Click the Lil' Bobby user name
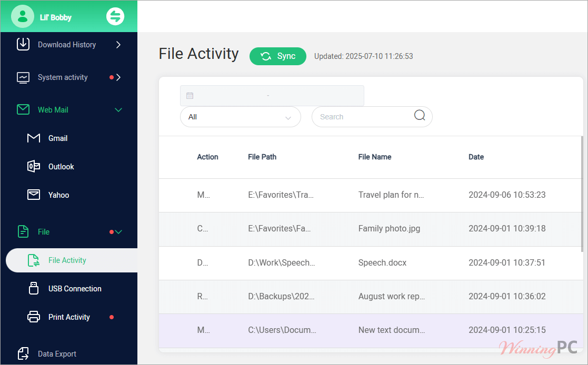 (55, 17)
